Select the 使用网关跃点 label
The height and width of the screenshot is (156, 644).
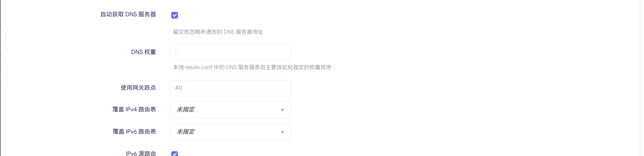coord(138,88)
